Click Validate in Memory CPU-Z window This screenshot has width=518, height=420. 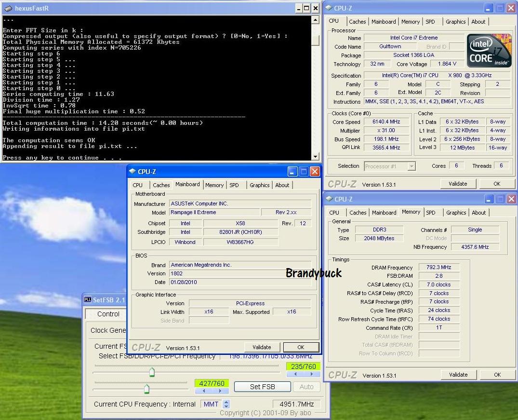[x=458, y=375]
